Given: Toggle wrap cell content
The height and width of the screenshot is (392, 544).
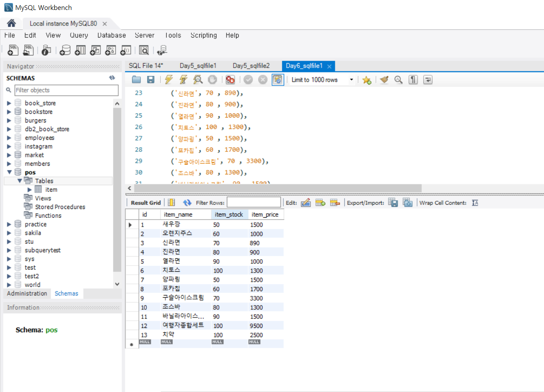Looking at the screenshot, I should coord(475,202).
